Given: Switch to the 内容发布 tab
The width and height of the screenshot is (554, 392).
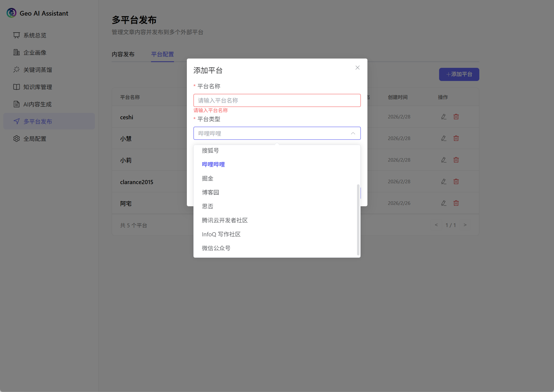Looking at the screenshot, I should tap(123, 54).
